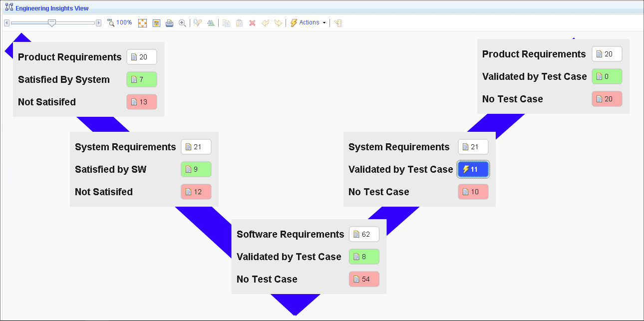Open the Actions dropdown menu

[x=308, y=23]
